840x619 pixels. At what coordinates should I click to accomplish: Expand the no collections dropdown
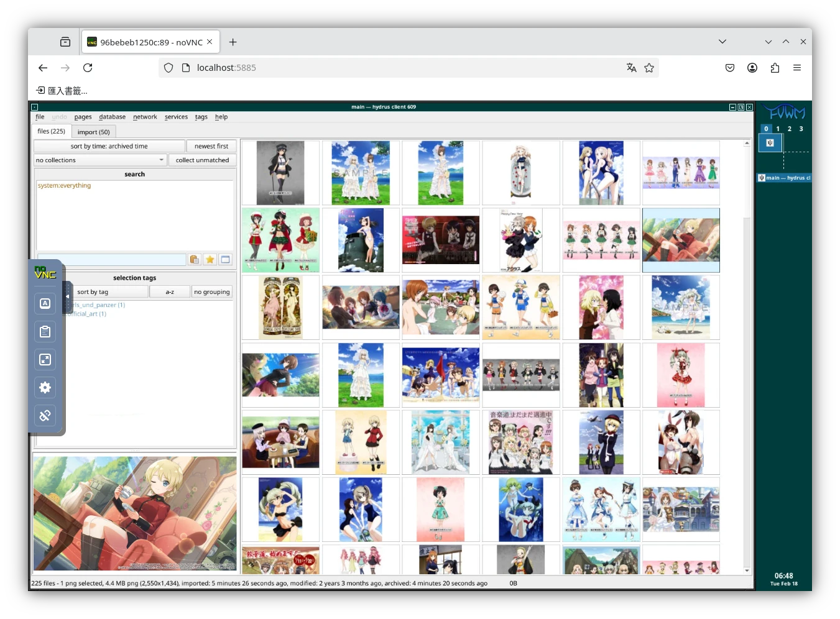pos(100,160)
